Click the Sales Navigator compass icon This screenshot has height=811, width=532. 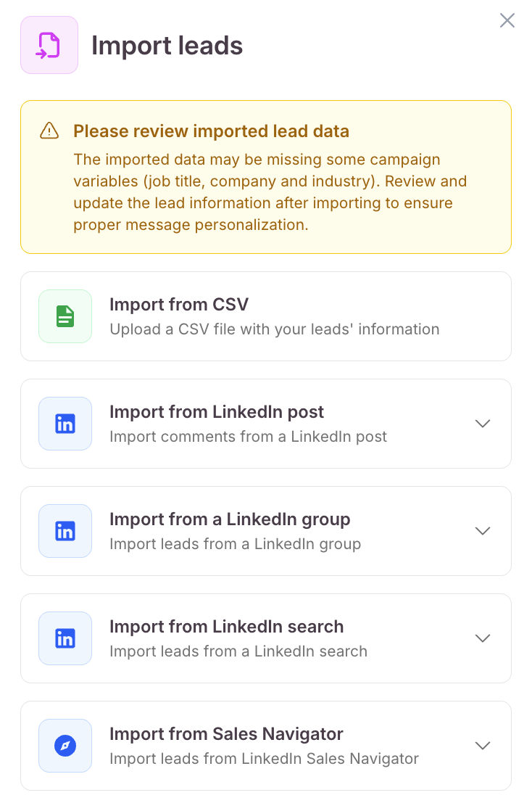[65, 745]
